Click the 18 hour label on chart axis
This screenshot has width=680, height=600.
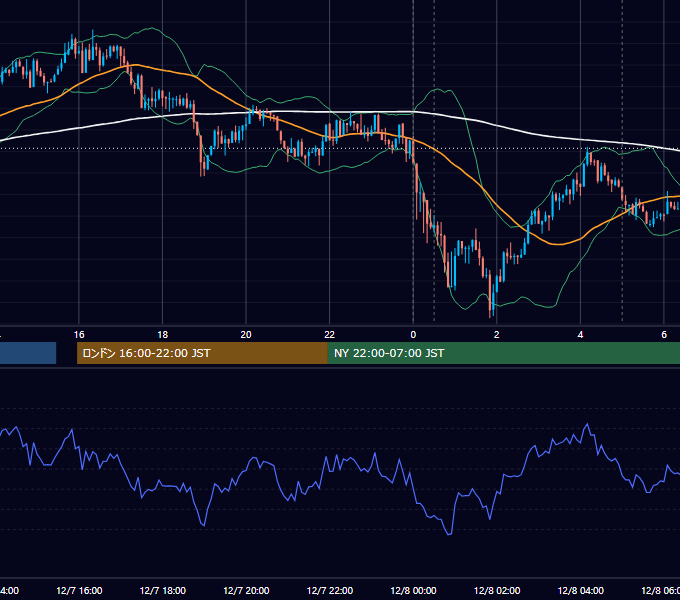pyautogui.click(x=163, y=335)
